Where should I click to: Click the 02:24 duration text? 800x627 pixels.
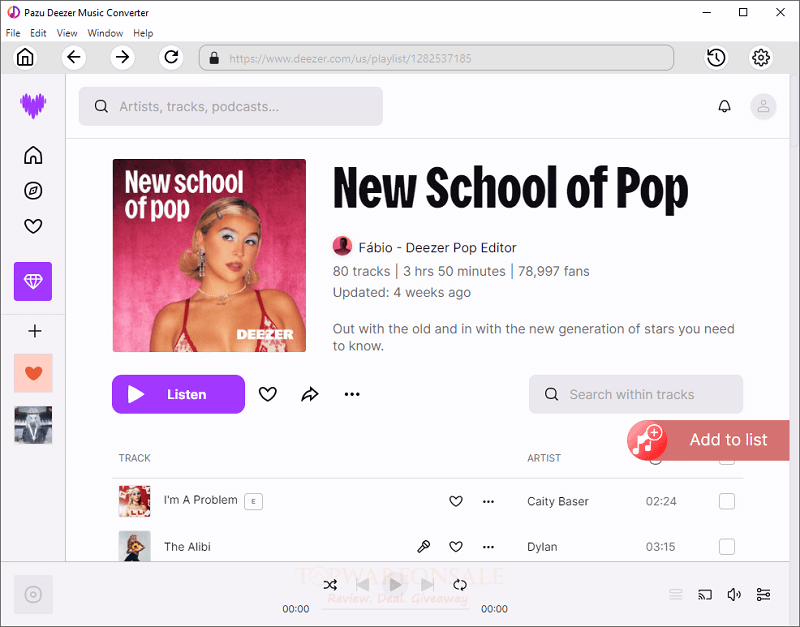(661, 501)
